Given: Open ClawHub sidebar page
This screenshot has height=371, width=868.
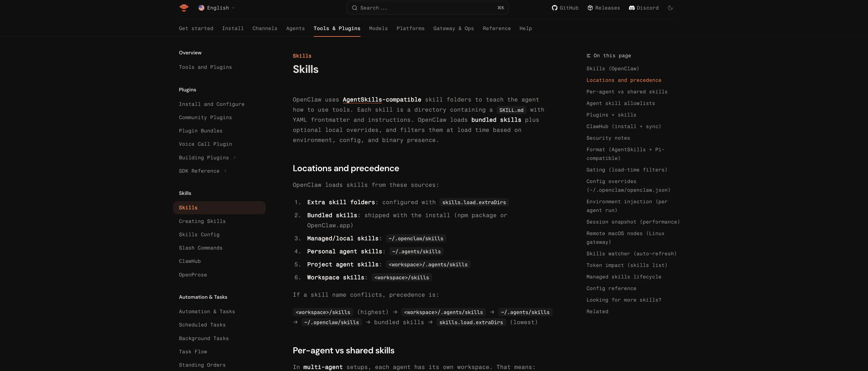Looking at the screenshot, I should [x=190, y=261].
